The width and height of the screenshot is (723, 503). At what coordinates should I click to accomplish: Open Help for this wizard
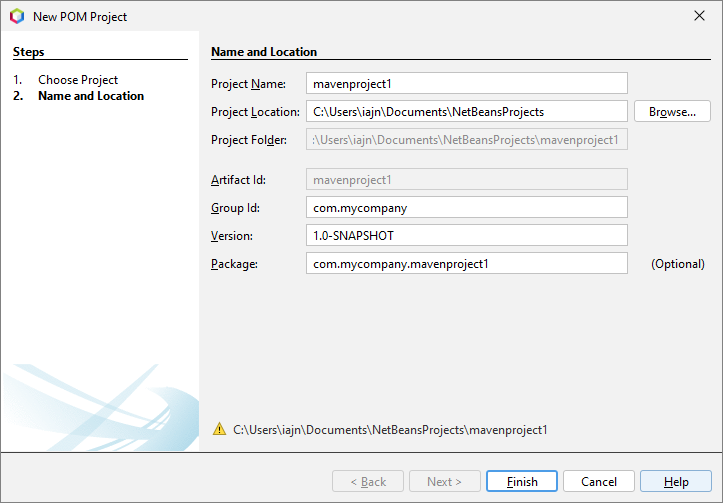(x=676, y=481)
